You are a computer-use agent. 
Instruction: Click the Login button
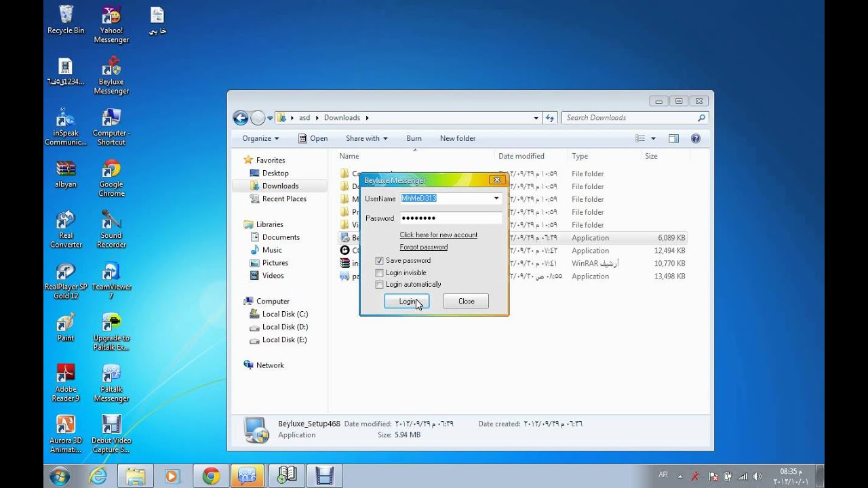click(406, 301)
